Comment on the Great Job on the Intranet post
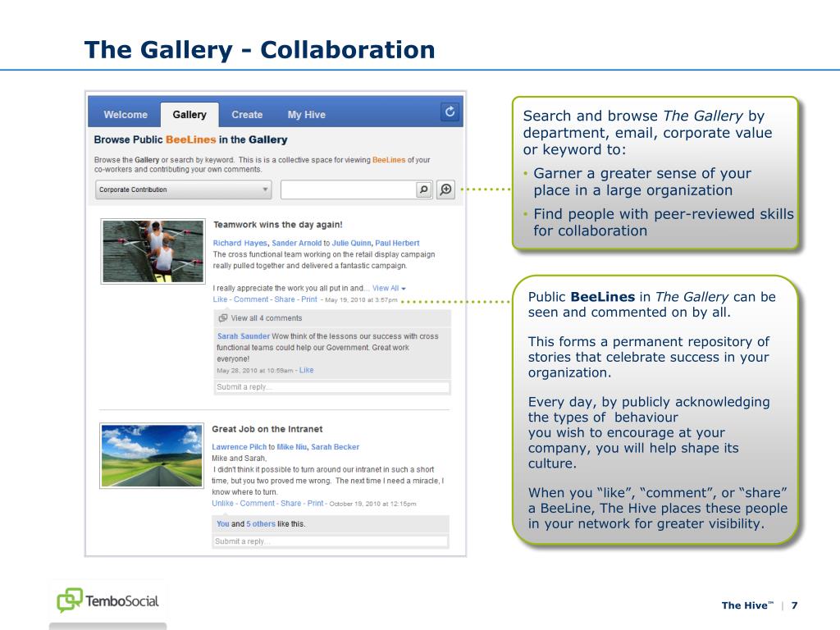Image resolution: width=840 pixels, height=630 pixels. [257, 504]
